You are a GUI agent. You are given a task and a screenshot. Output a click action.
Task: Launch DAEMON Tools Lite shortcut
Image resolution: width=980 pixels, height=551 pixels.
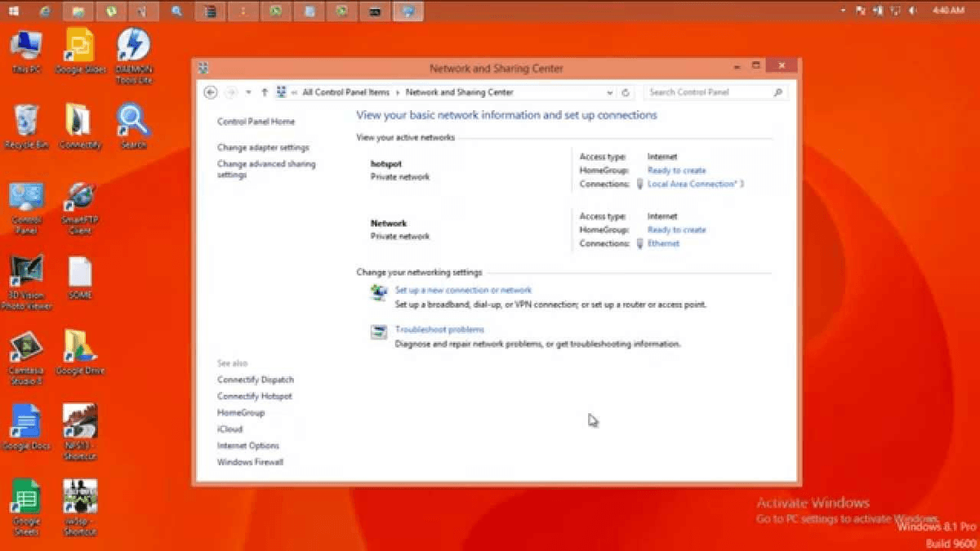click(134, 56)
